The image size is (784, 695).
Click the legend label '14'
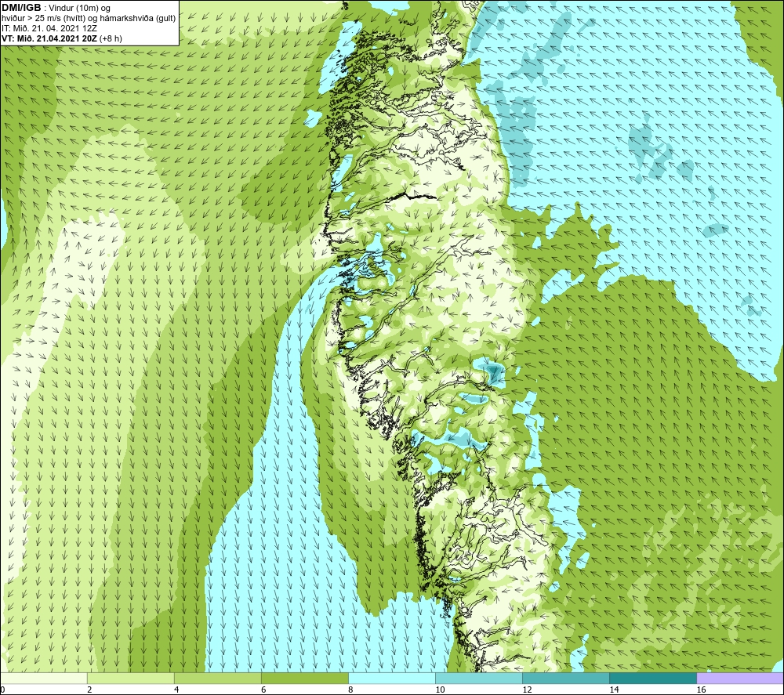click(x=614, y=690)
